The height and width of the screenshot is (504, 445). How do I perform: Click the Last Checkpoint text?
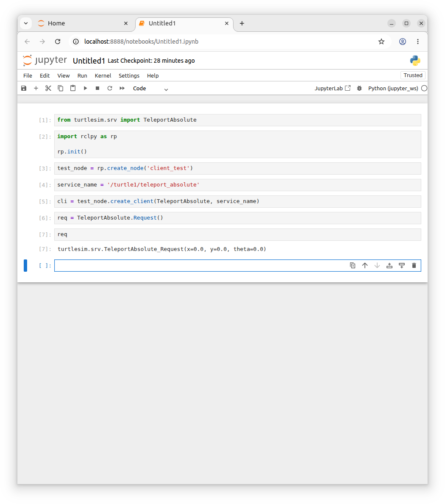(151, 61)
